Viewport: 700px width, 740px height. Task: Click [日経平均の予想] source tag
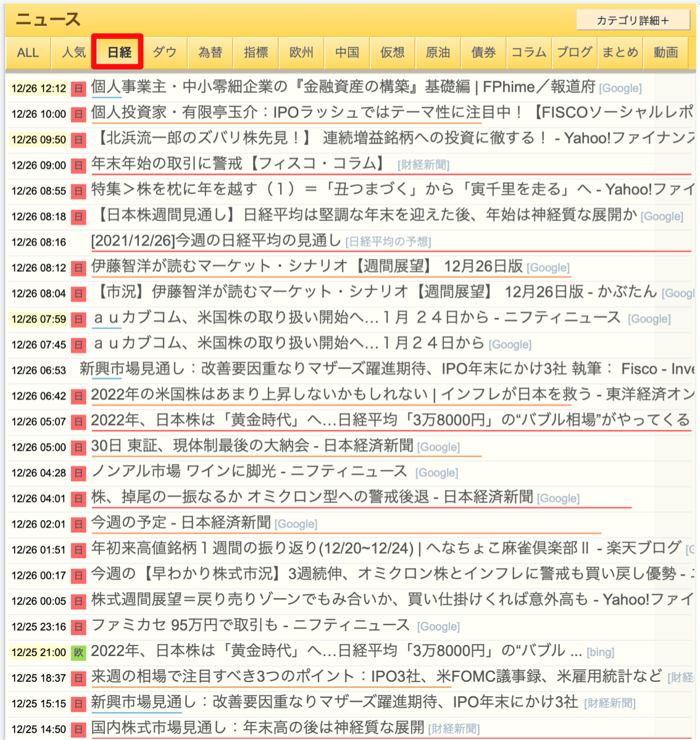[x=388, y=242]
